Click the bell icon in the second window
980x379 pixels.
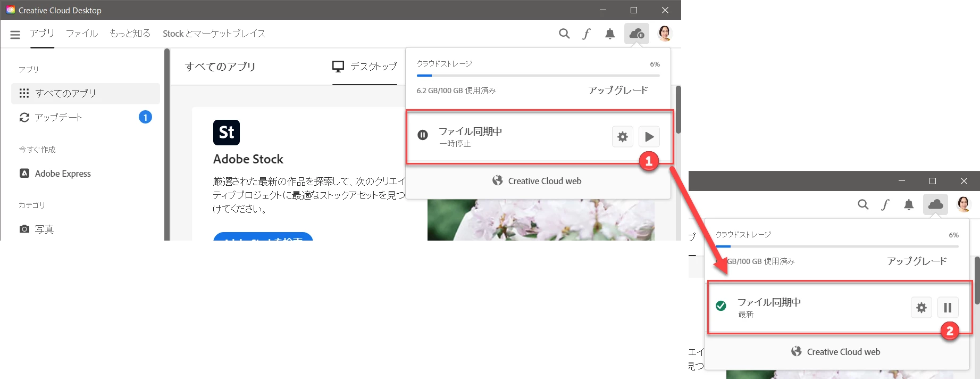[909, 204]
